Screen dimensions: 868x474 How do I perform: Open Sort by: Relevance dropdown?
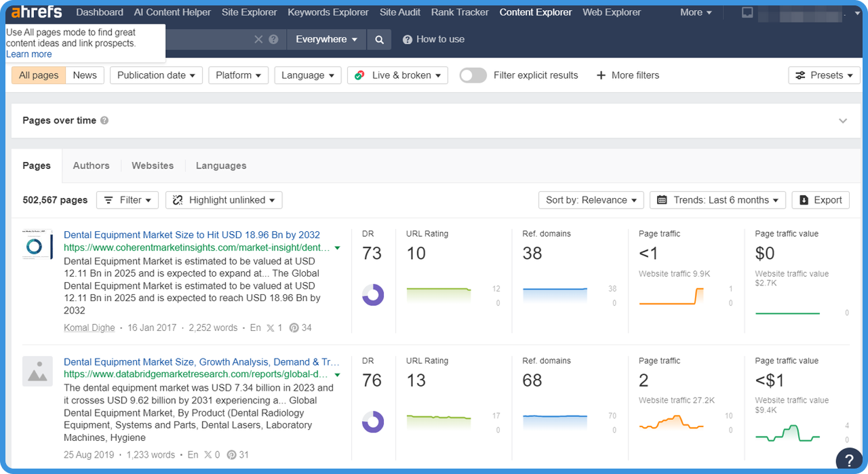[x=591, y=200]
